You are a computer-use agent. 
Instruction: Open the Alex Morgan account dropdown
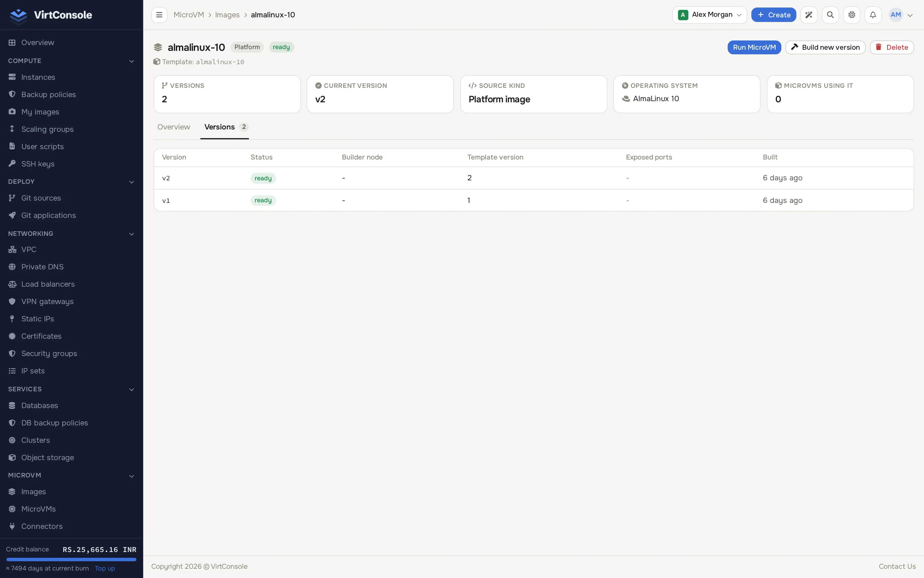click(709, 15)
